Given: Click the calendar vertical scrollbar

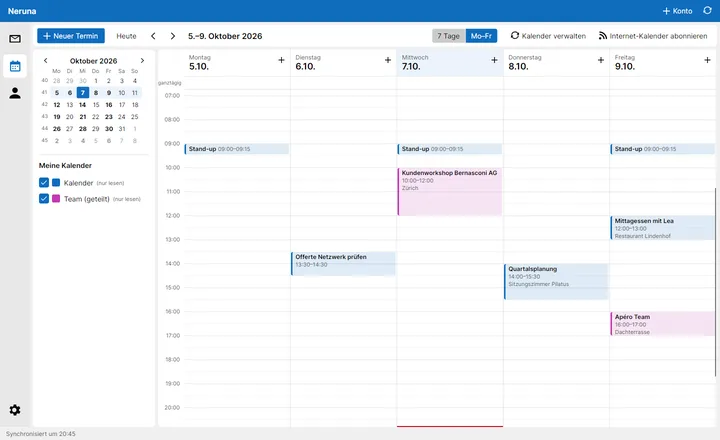Looking at the screenshot, I should 715,282.
